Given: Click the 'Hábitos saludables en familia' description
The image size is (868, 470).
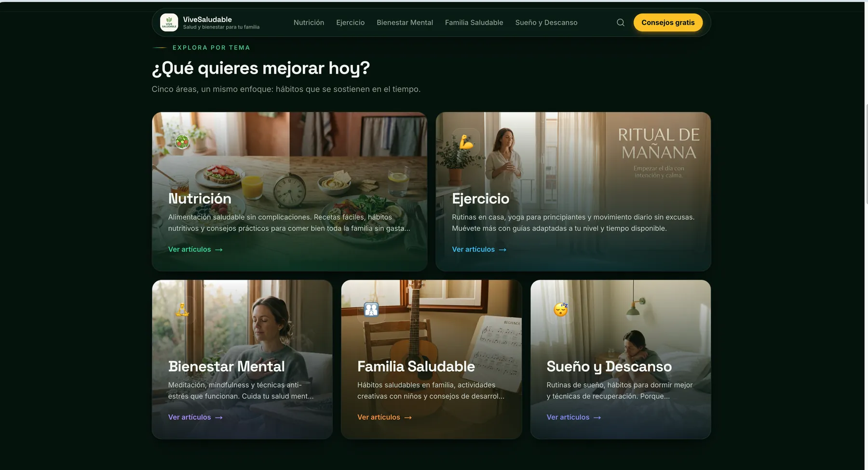Looking at the screenshot, I should point(431,390).
